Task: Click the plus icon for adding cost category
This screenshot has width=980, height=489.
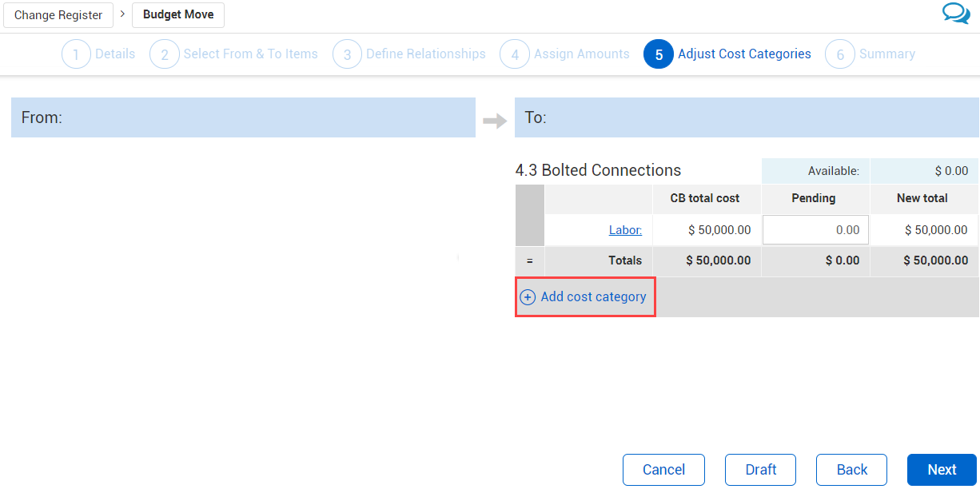Action: [528, 297]
